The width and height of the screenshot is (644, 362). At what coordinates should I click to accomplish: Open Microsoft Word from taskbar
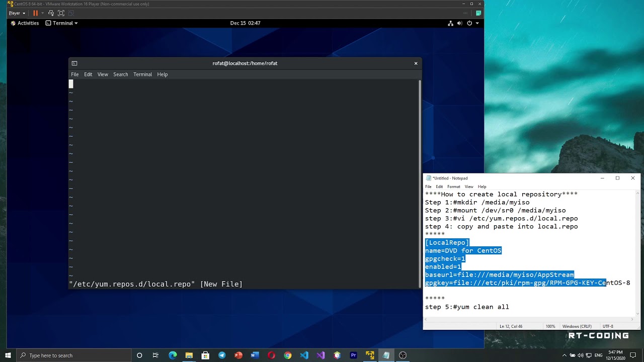[x=255, y=355]
